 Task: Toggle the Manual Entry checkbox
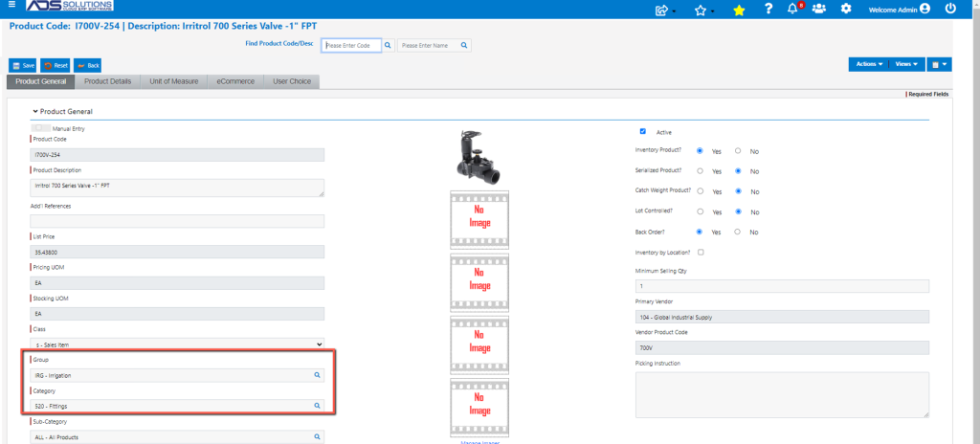coord(39,127)
